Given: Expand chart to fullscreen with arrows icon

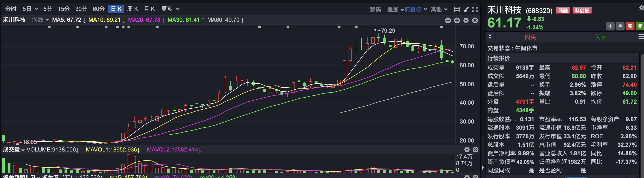Looking at the screenshot, I should (x=475, y=9).
